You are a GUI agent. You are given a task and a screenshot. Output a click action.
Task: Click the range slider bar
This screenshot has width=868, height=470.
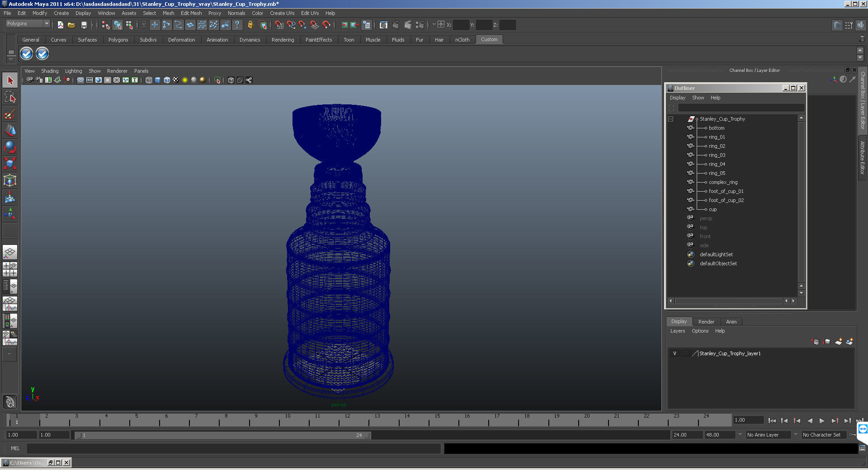[223, 435]
